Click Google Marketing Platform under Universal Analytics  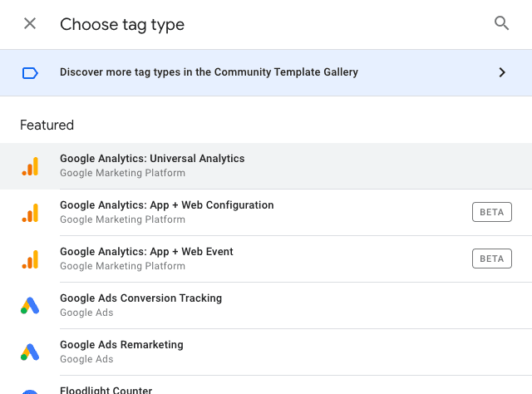pyautogui.click(x=122, y=173)
